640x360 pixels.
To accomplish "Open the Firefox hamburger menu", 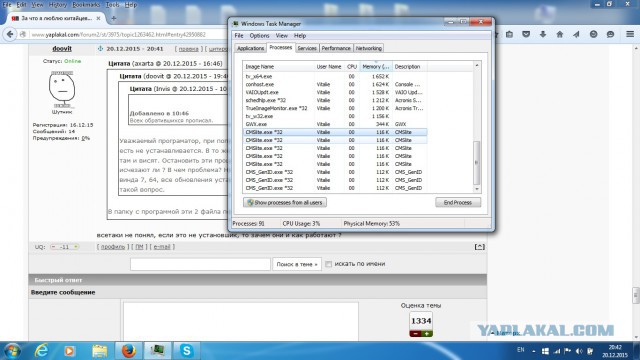I will pos(630,35).
